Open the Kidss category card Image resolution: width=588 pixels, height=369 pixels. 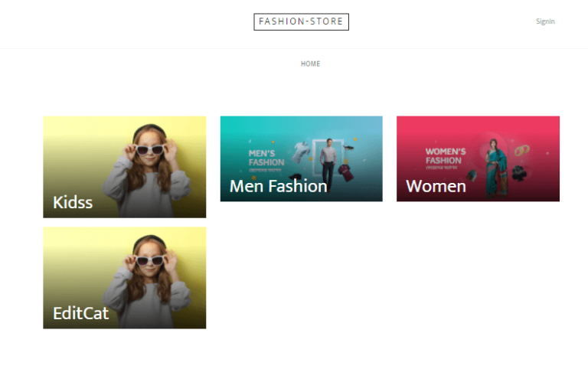pyautogui.click(x=125, y=167)
